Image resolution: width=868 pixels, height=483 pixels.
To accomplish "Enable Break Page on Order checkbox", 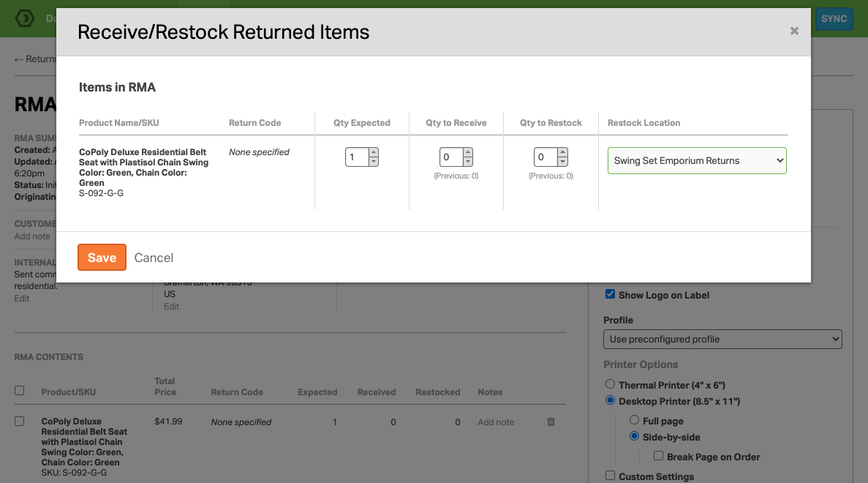I will [658, 456].
